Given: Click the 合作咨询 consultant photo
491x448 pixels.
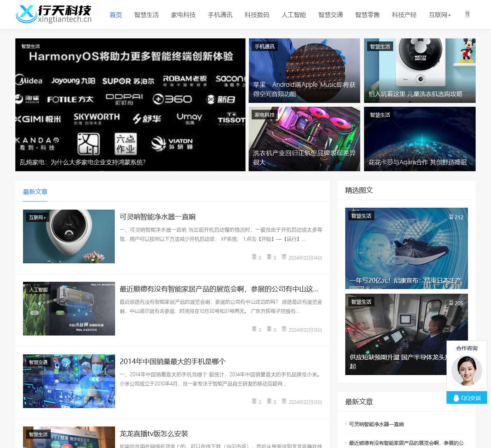Looking at the screenshot, I should (x=466, y=371).
